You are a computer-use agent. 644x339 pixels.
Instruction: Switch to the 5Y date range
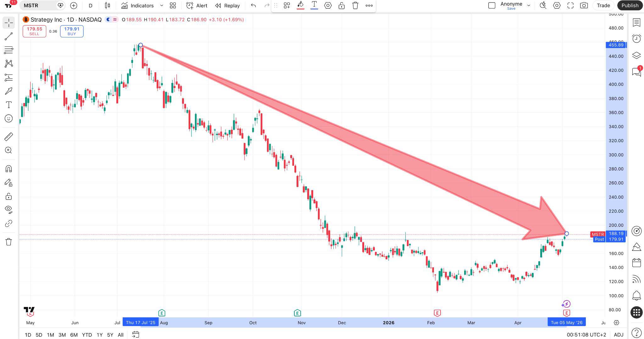(x=110, y=335)
